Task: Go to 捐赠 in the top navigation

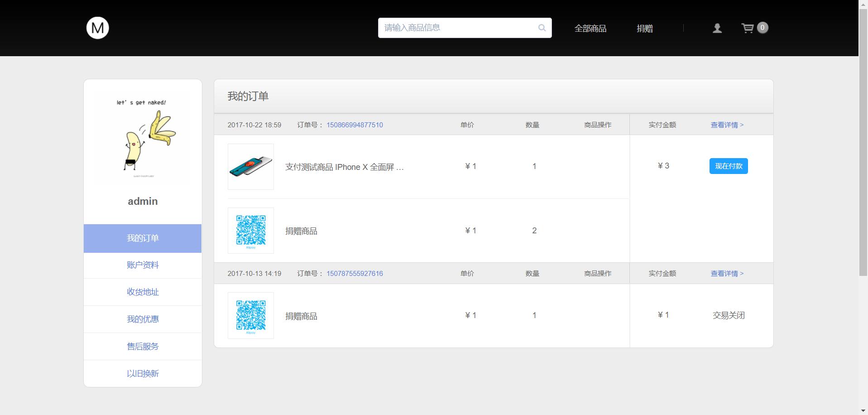Action: tap(644, 29)
